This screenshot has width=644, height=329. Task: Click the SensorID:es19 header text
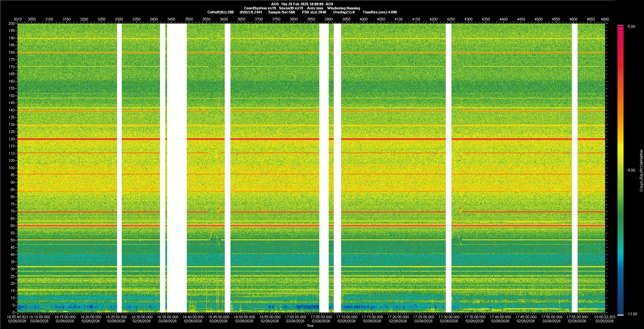coord(291,8)
